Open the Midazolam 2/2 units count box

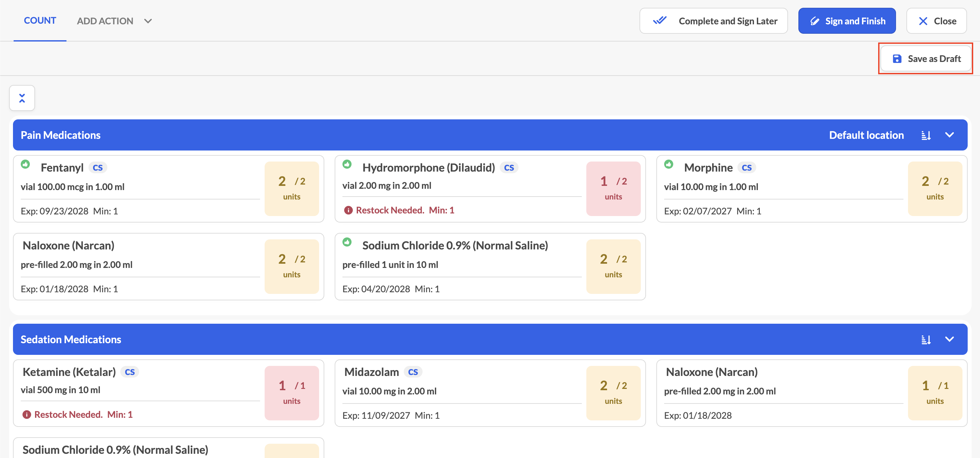click(x=613, y=393)
